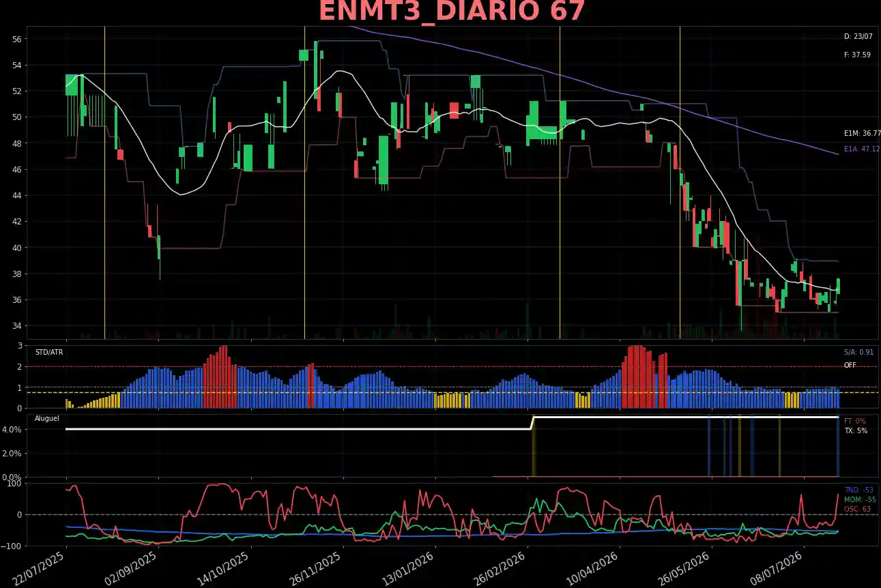
Task: Click the white Aluguel rate line step-up
Action: [x=532, y=423]
